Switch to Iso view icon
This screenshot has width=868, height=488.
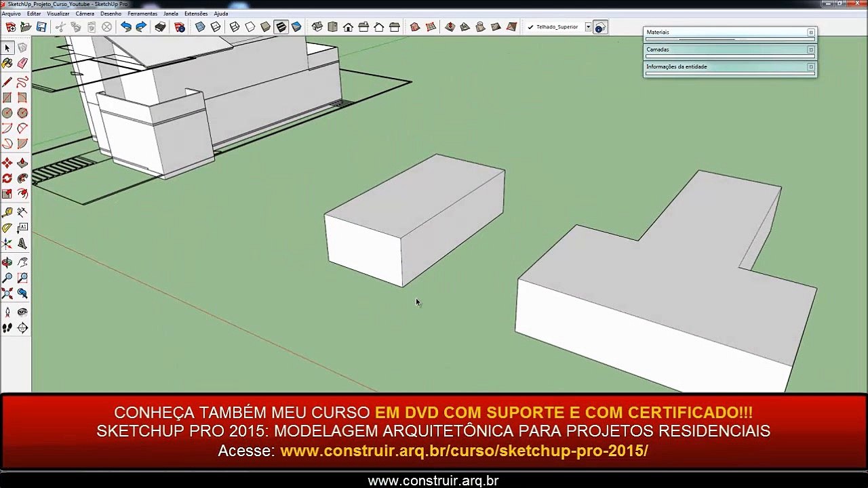(x=317, y=27)
